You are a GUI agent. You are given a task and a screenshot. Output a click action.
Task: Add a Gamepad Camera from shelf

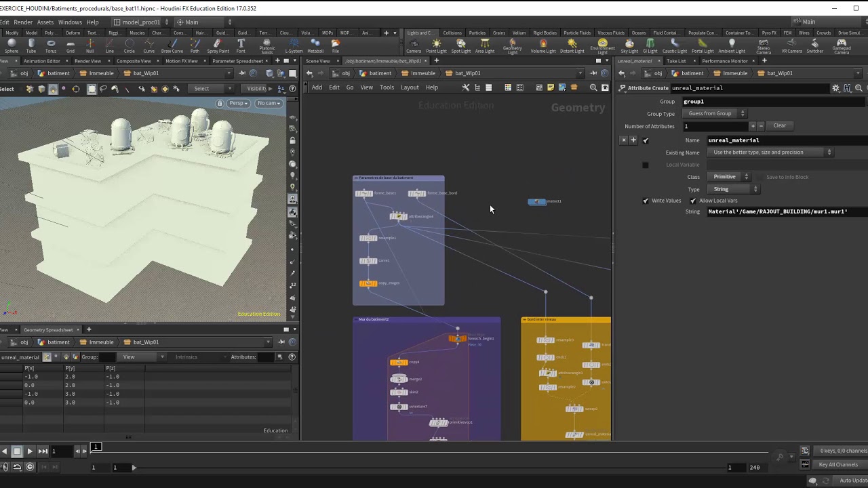(x=842, y=47)
